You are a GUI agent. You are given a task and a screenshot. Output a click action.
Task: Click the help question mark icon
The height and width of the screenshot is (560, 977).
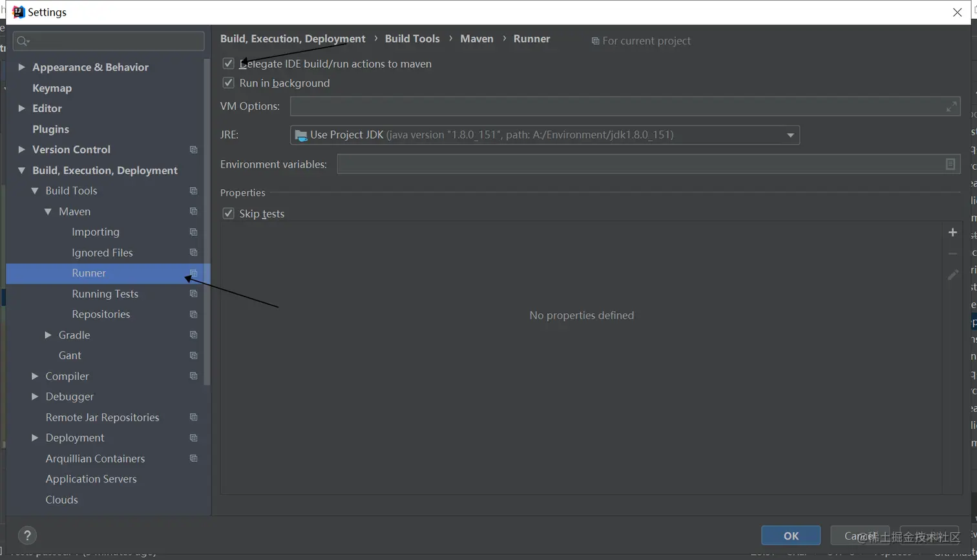pyautogui.click(x=27, y=535)
